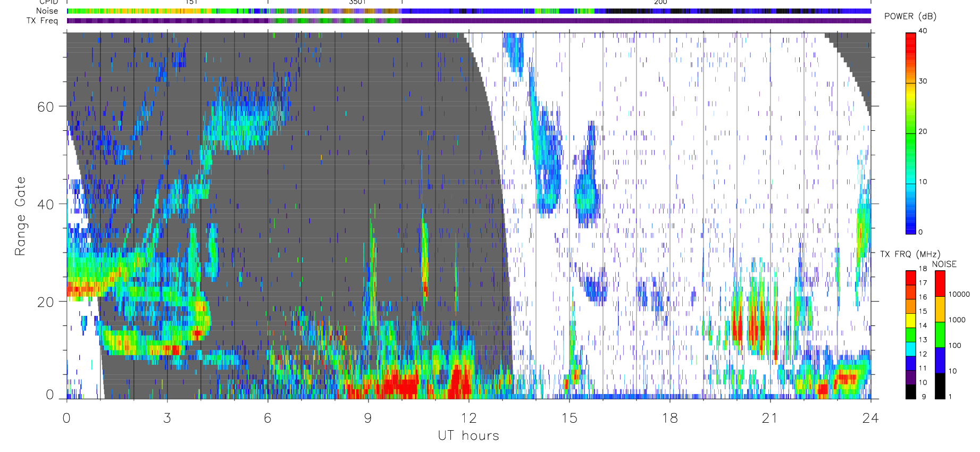Click the "21" tick on the UT hours axis
This screenshot has width=980, height=452.
770,418
